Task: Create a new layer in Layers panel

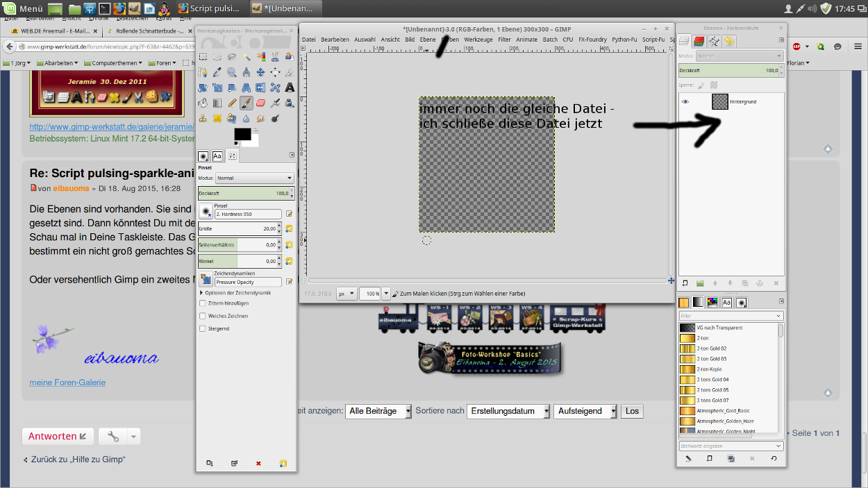Action: [685, 283]
